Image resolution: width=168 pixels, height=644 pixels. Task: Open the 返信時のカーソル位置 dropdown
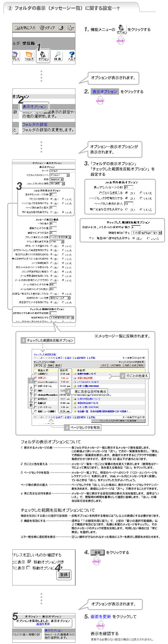pos(60,298)
